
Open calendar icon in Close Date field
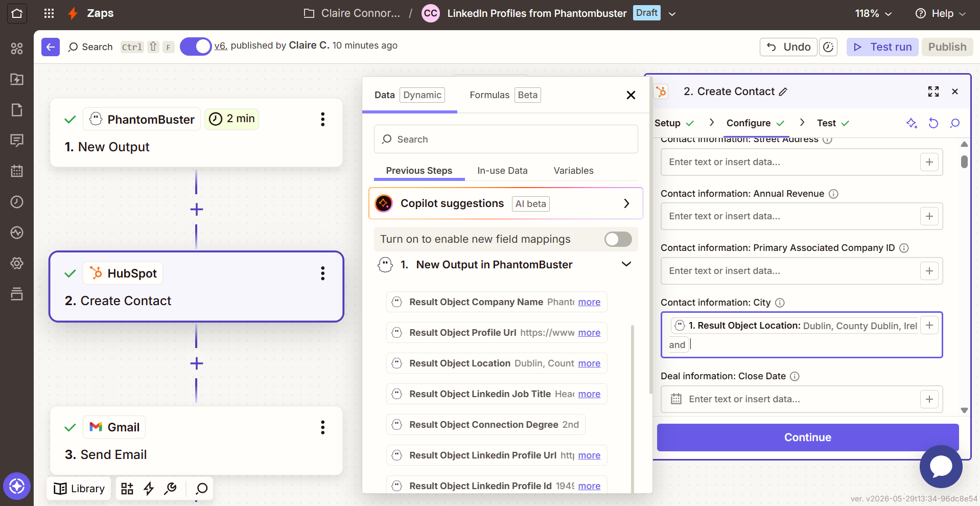click(x=676, y=399)
